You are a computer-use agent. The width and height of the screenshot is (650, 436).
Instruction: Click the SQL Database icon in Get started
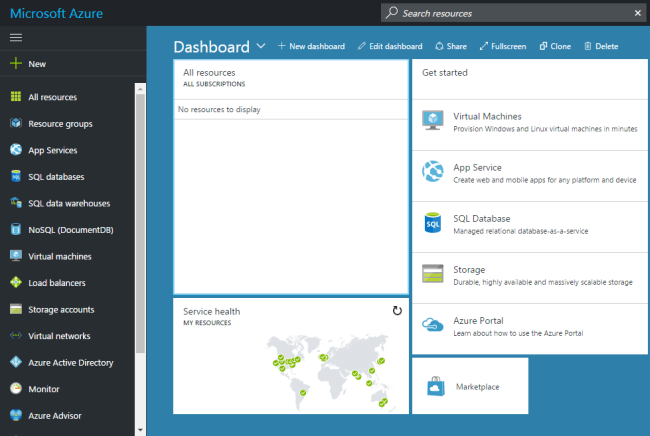click(432, 223)
